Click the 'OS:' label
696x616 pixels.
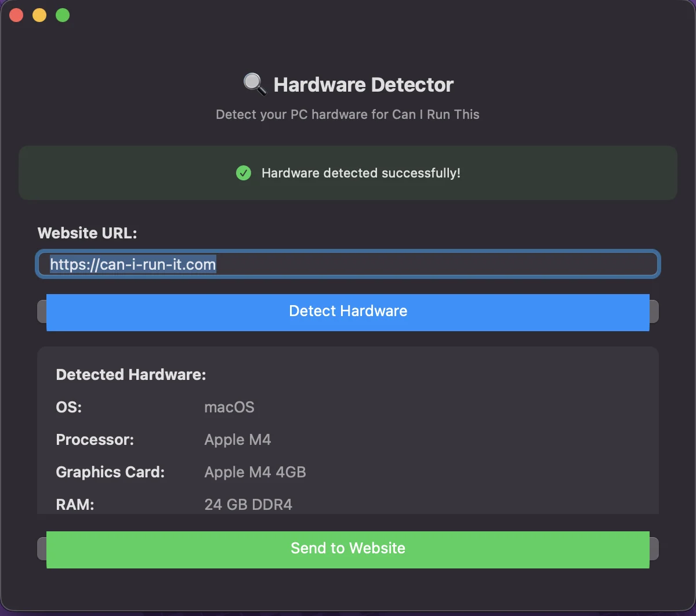coord(69,407)
